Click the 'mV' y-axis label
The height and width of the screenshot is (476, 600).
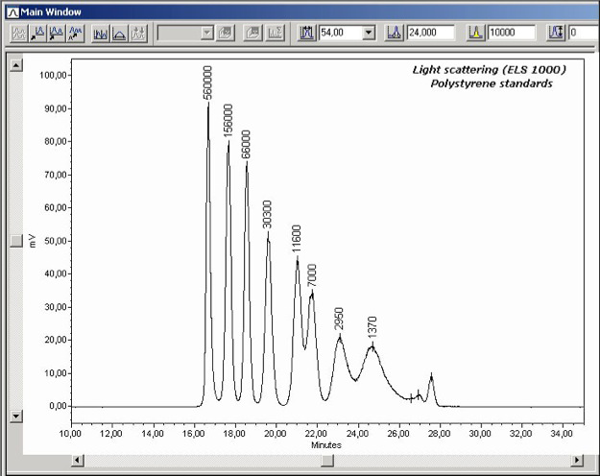(x=33, y=241)
